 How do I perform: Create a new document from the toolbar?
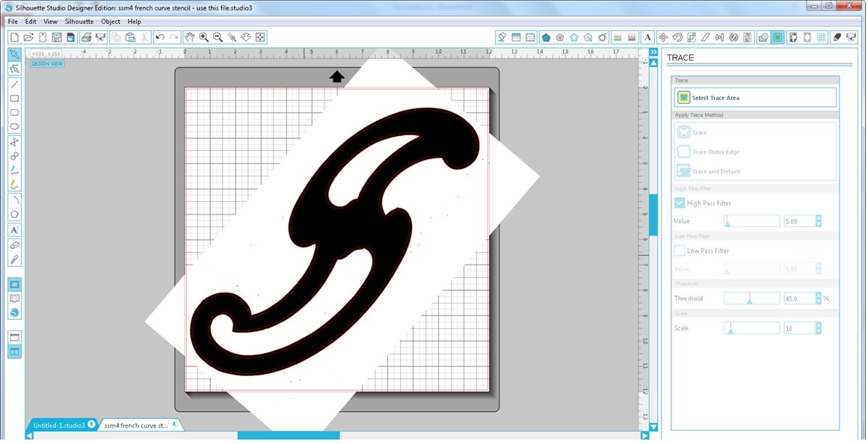(x=15, y=37)
